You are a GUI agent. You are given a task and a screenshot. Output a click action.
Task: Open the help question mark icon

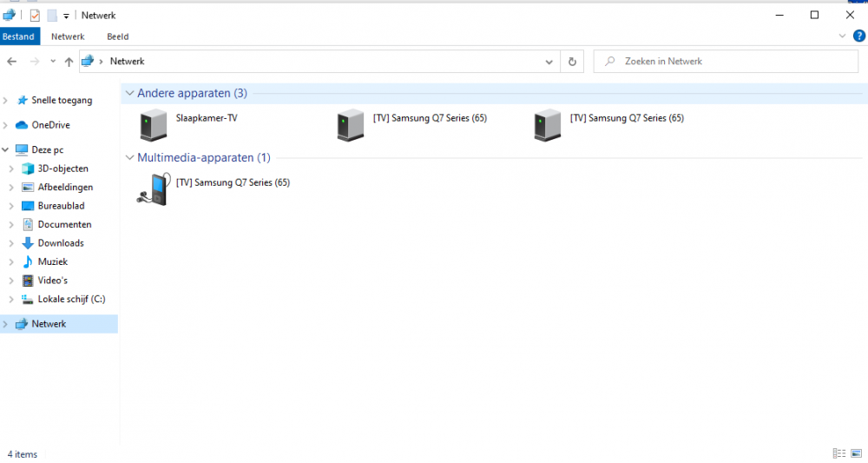coord(859,36)
